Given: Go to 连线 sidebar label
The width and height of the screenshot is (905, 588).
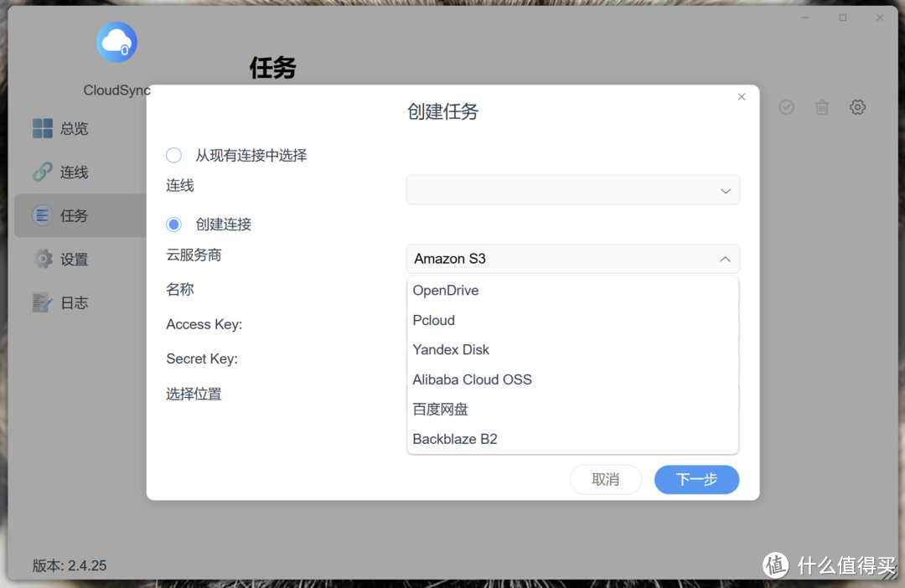Looking at the screenshot, I should click(x=74, y=172).
